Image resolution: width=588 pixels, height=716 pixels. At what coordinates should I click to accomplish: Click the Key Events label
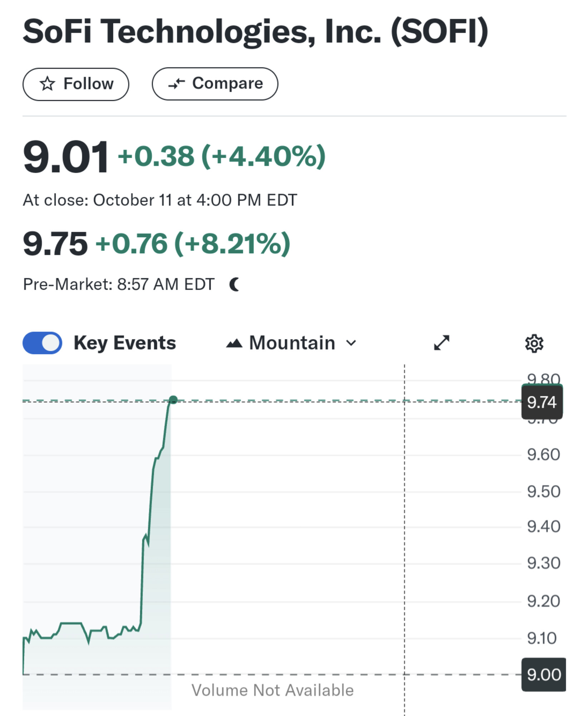click(125, 343)
